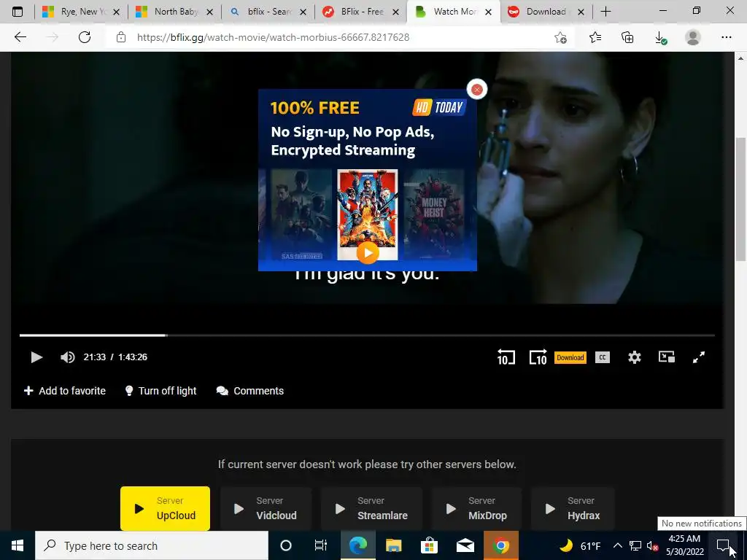Viewport: 747px width, 560px height.
Task: Go back in browser
Action: [20, 37]
